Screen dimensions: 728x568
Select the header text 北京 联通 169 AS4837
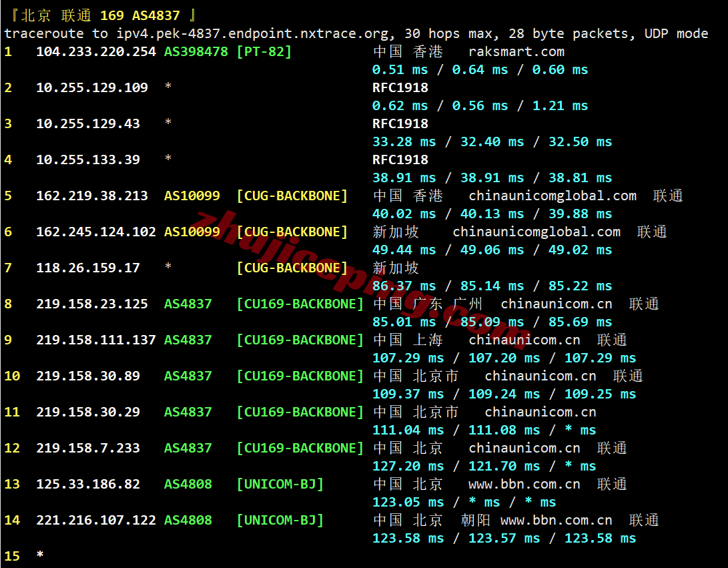[x=100, y=16]
